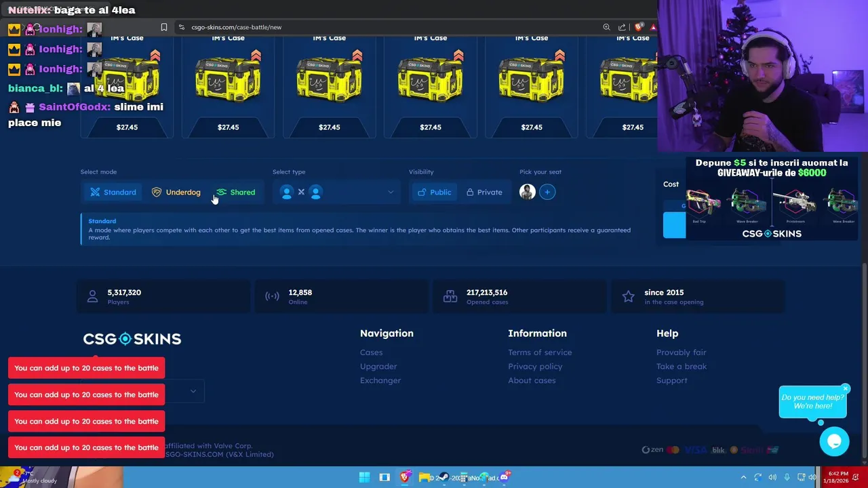Click the Online signal icon

pyautogui.click(x=272, y=297)
